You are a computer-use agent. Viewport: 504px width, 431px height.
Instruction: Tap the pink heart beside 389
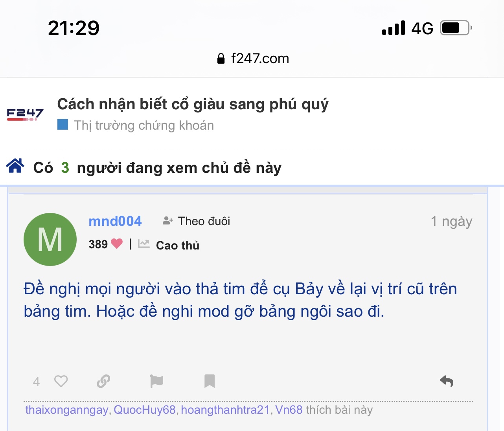pyautogui.click(x=117, y=244)
